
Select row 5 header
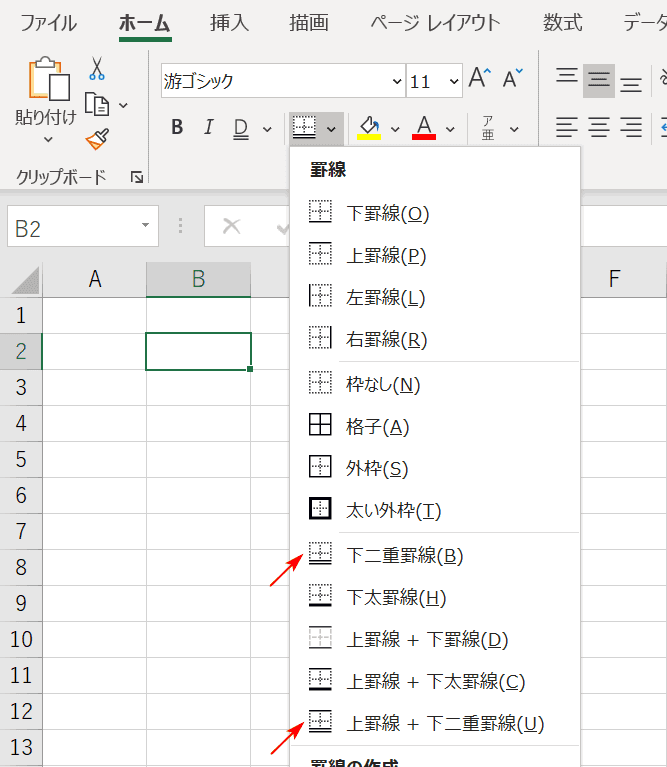[x=21, y=459]
